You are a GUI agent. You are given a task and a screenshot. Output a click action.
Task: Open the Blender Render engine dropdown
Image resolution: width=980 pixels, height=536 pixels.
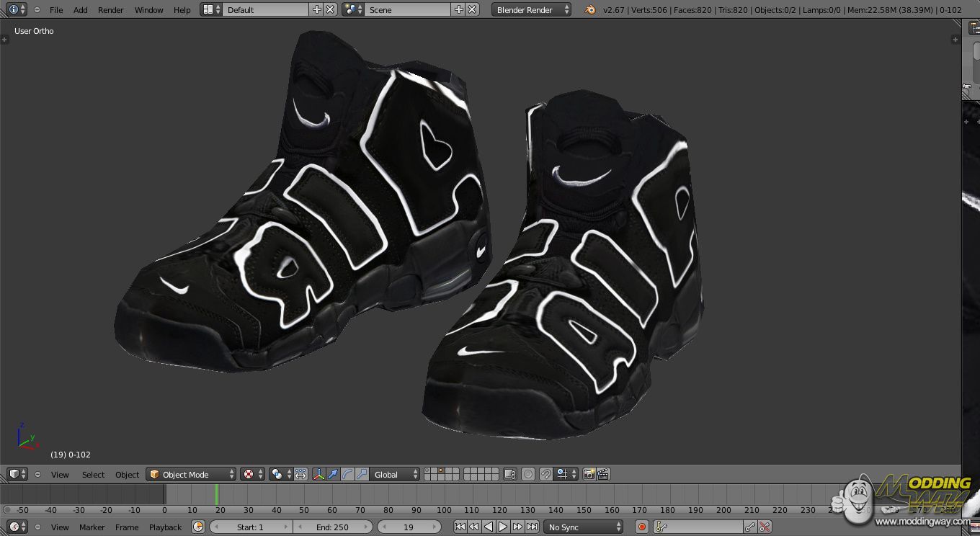(x=533, y=9)
